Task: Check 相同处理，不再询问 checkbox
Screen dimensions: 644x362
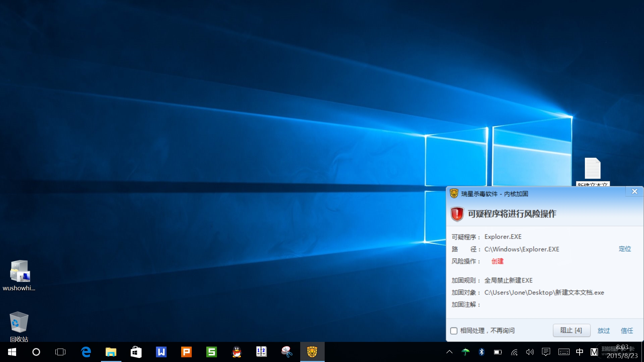Action: (454, 331)
